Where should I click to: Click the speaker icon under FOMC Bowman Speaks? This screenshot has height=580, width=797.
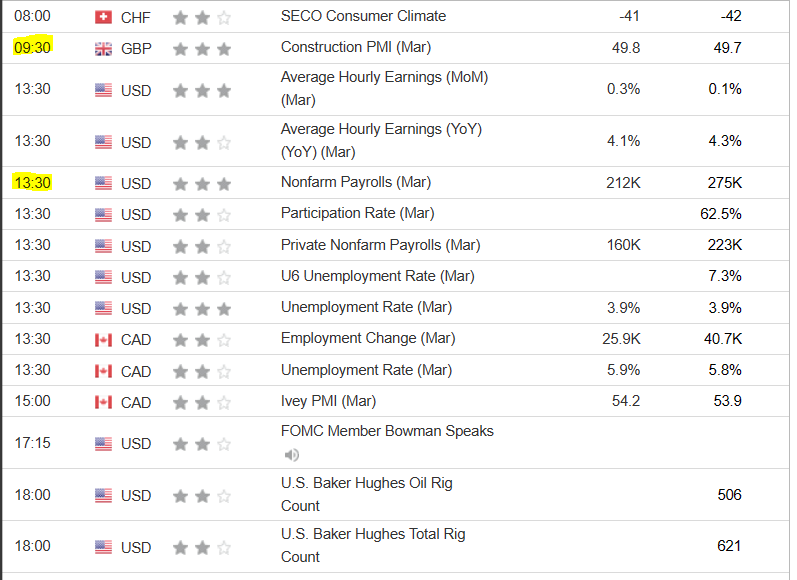[291, 455]
